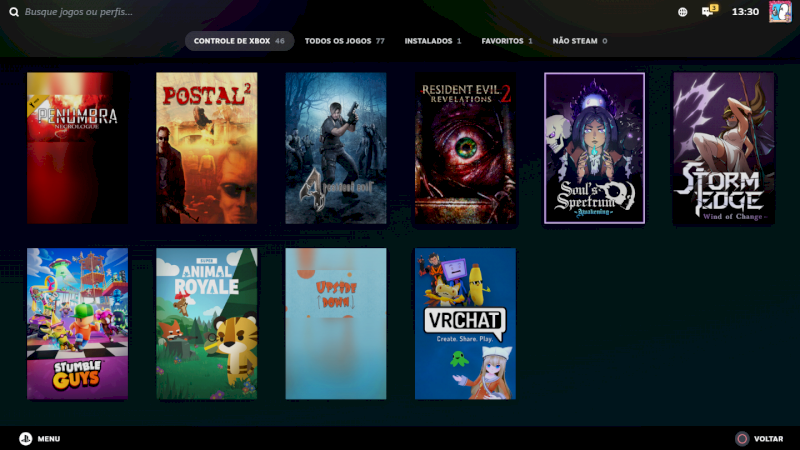Click the PlayStation button Menu icon
Viewport: 800px width, 450px height.
click(26, 438)
